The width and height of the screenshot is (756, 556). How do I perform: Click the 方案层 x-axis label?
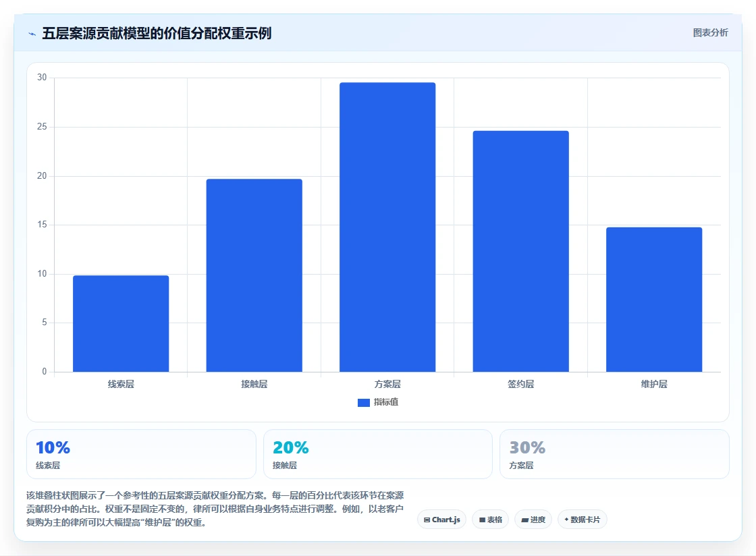tap(387, 384)
